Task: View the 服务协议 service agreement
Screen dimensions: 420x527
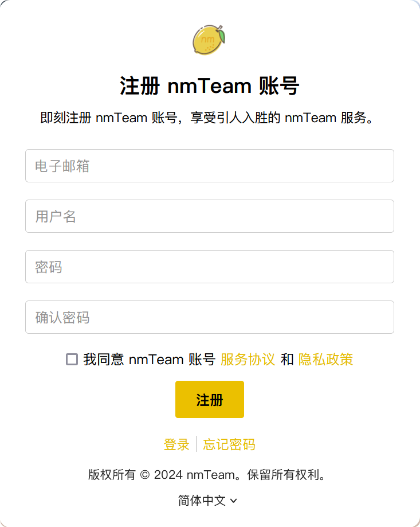Action: (x=247, y=360)
